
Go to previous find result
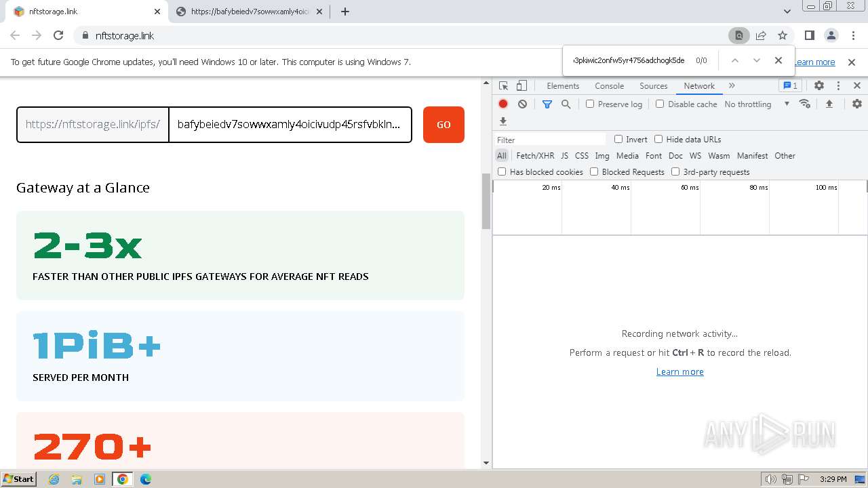[734, 60]
